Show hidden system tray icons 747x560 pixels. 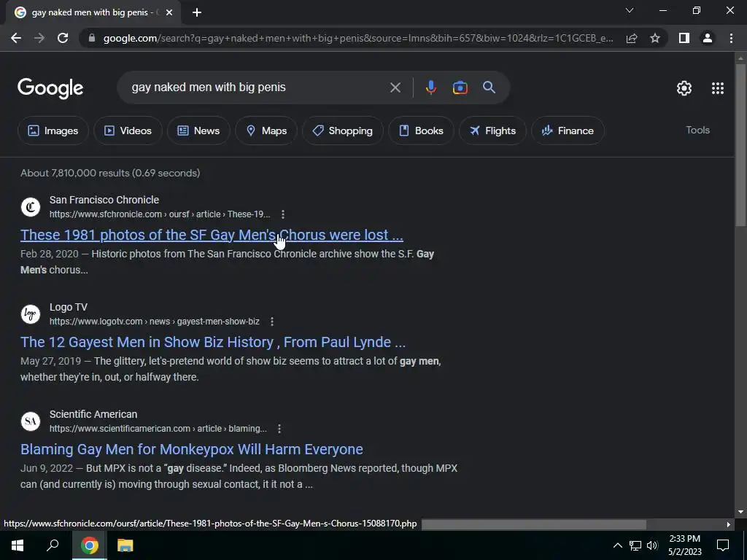pyautogui.click(x=617, y=545)
